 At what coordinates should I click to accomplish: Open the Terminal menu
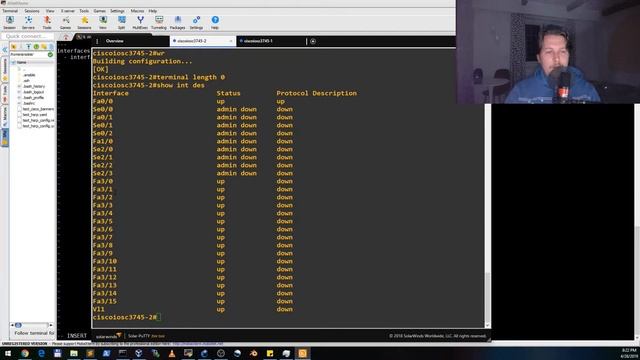[10, 11]
